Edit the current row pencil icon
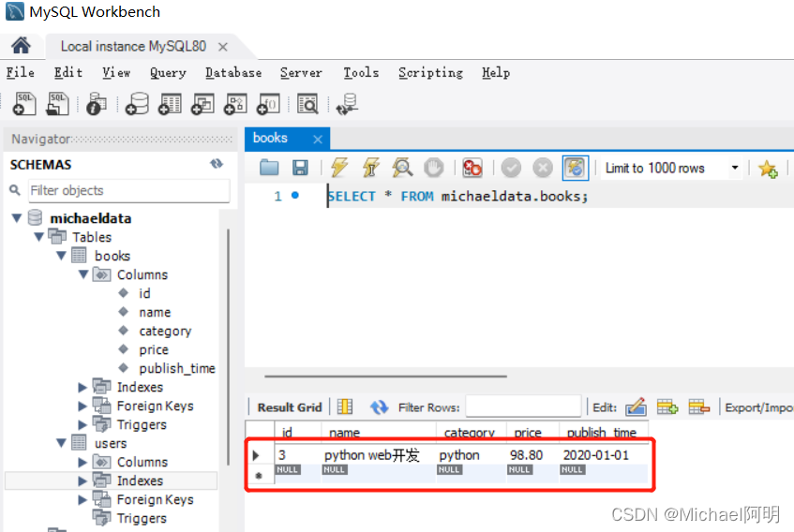 pyautogui.click(x=636, y=406)
